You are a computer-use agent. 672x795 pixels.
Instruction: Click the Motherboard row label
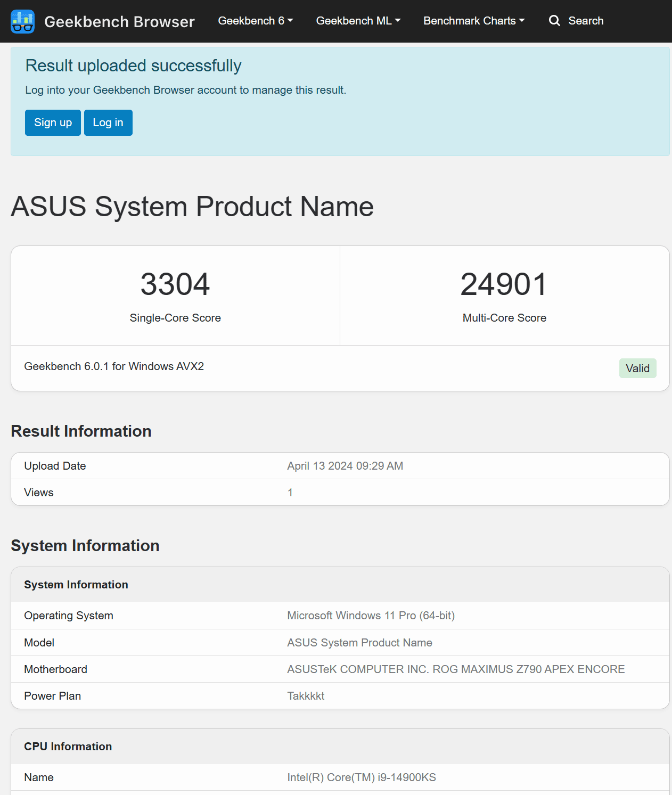[55, 669]
